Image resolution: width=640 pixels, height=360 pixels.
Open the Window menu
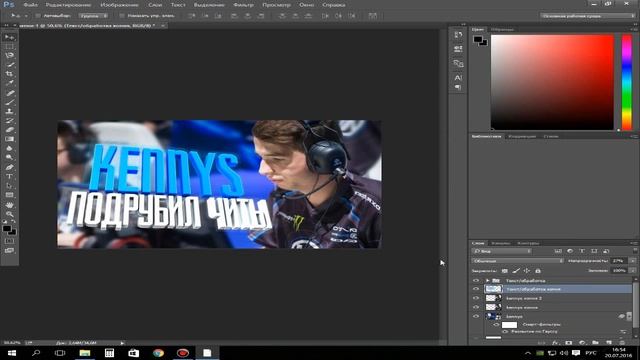point(307,5)
